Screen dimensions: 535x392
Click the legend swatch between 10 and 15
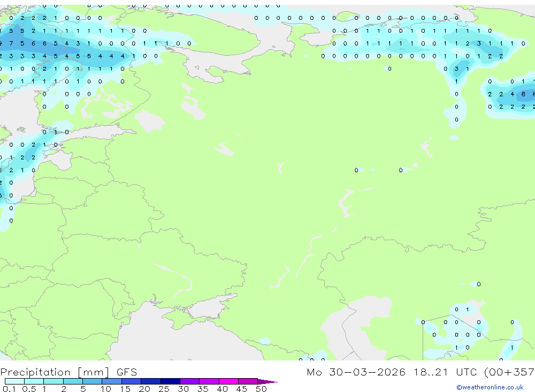click(112, 381)
